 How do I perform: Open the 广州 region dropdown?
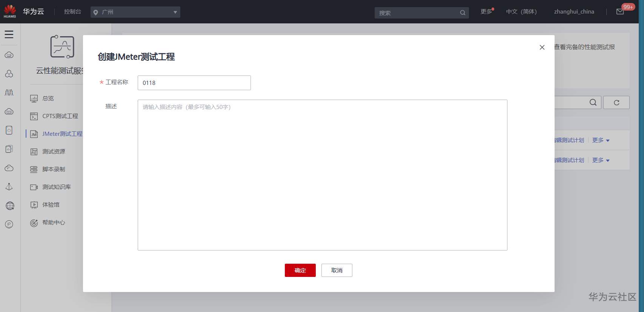[135, 12]
